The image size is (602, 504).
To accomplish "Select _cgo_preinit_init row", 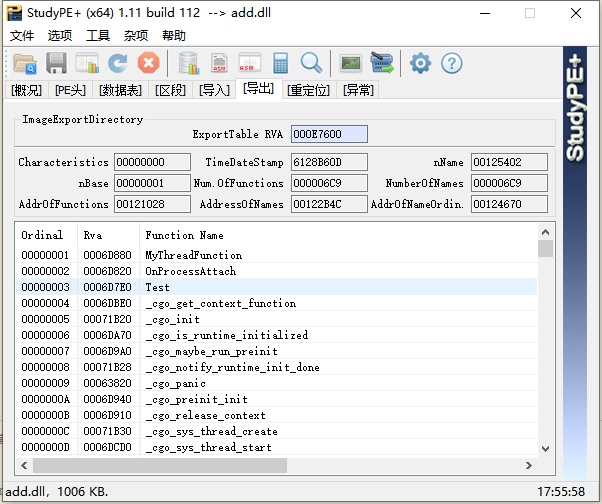I will tap(276, 399).
